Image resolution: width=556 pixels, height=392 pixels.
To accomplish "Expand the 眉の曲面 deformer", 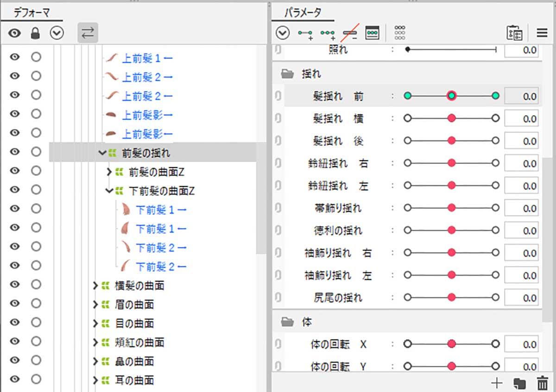I will 95,305.
